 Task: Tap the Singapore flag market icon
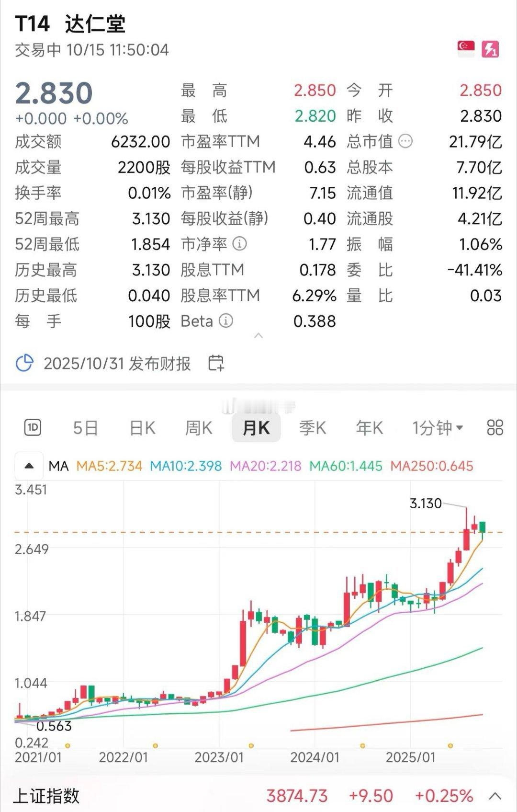point(466,48)
